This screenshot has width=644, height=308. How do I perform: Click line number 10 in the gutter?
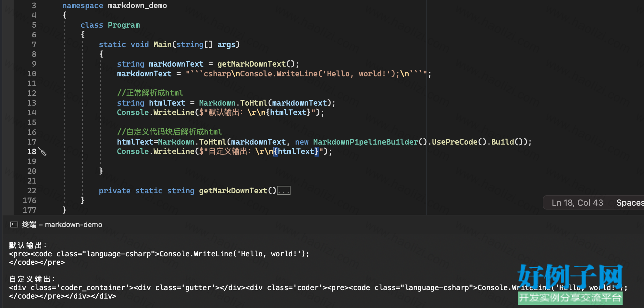[x=32, y=74]
